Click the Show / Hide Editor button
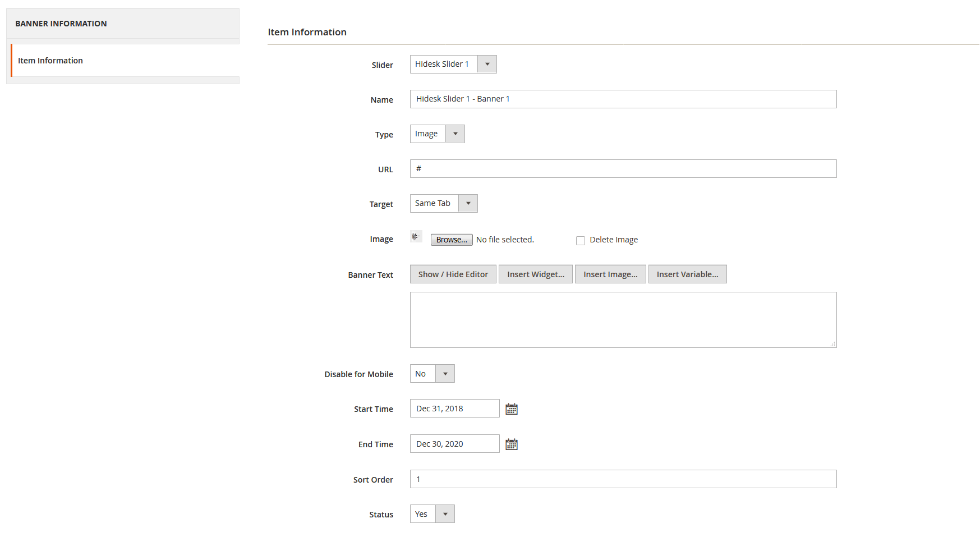 coord(453,274)
